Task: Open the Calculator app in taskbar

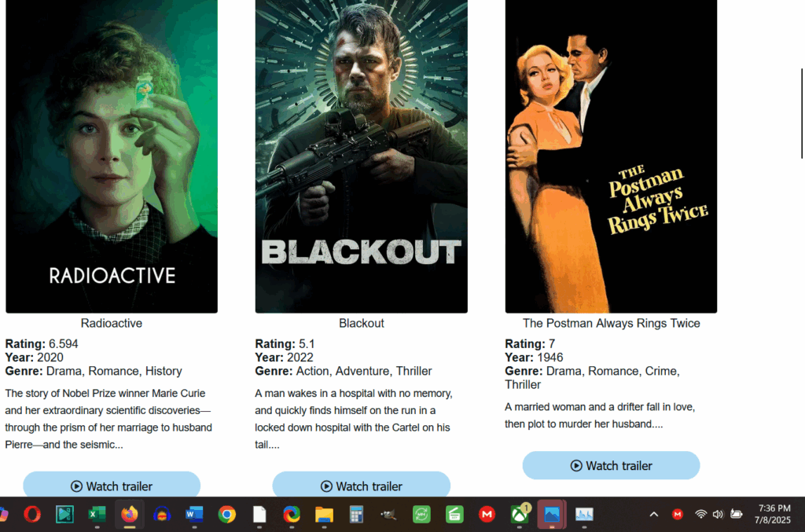Action: (x=356, y=513)
